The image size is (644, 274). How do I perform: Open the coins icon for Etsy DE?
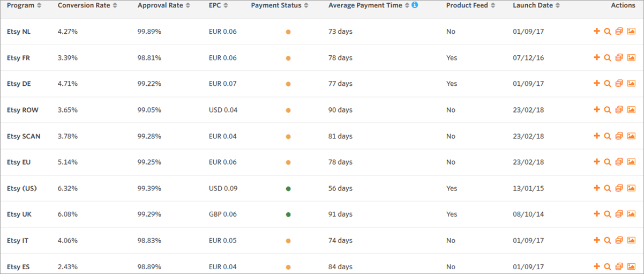point(619,84)
